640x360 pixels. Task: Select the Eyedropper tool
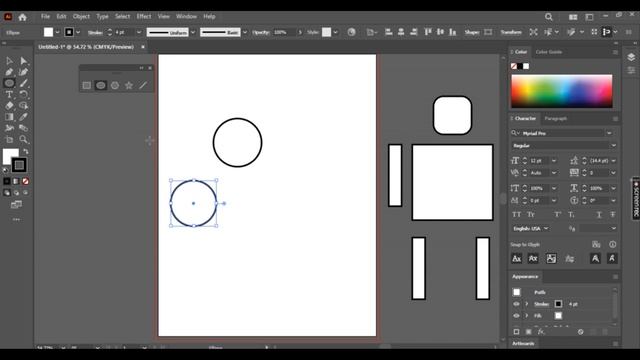24,117
